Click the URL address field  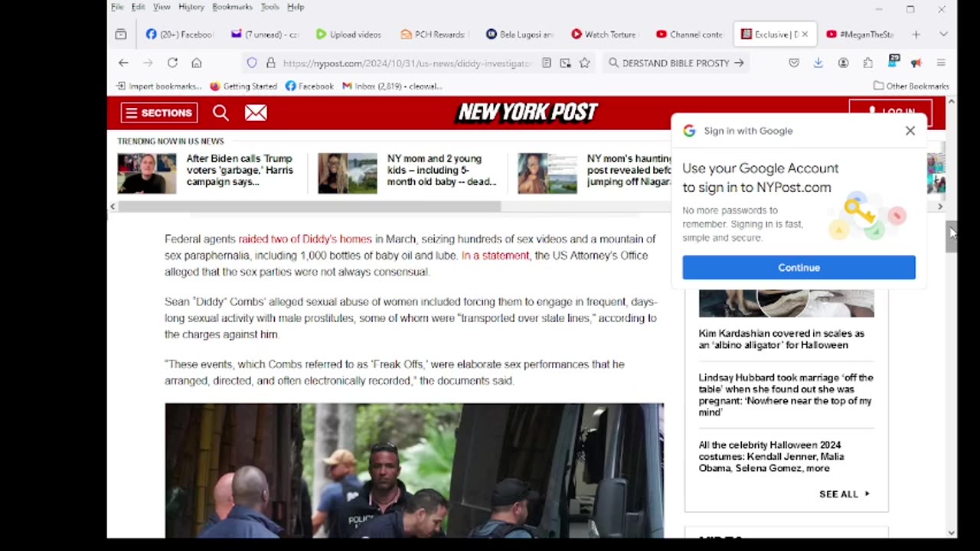[x=407, y=63]
